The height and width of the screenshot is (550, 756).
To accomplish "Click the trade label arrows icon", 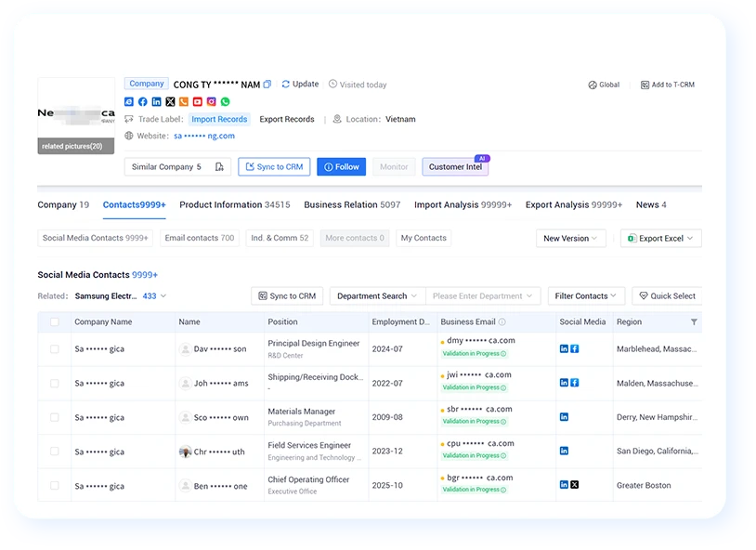I will (129, 119).
